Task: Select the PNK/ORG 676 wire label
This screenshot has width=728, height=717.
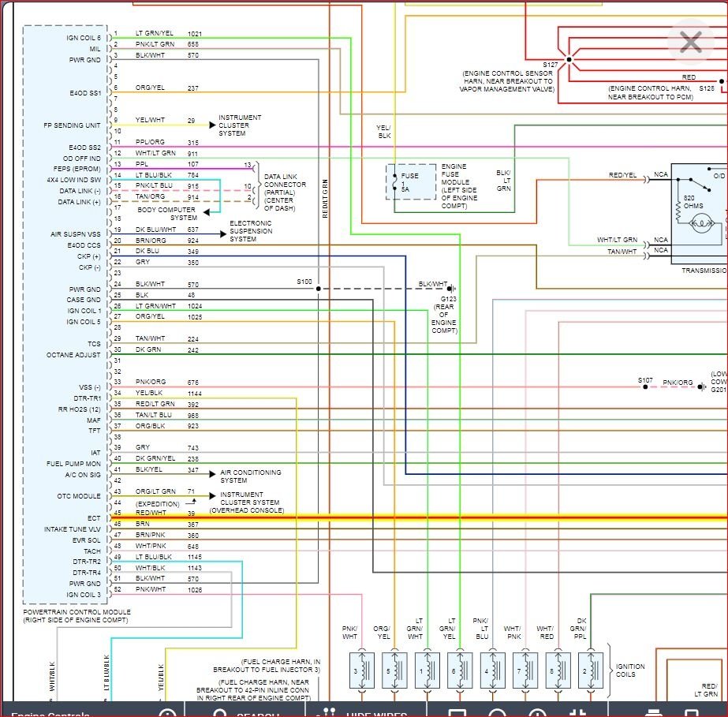Action: tap(166, 383)
